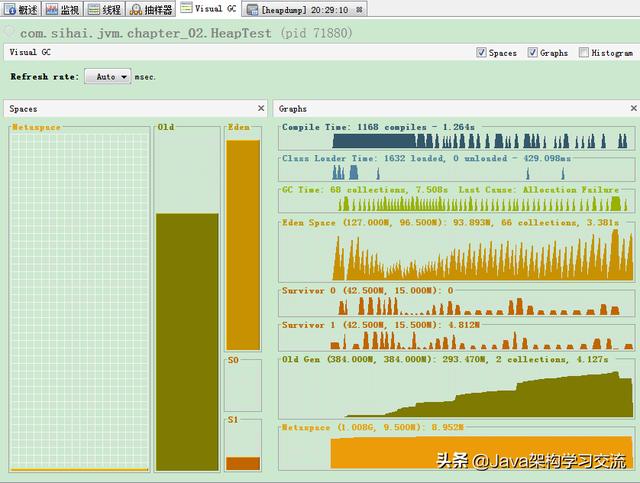Click 'Compile Time: 1168 compiles' text
Image resolution: width=640 pixels, height=483 pixels.
pyautogui.click(x=354, y=127)
